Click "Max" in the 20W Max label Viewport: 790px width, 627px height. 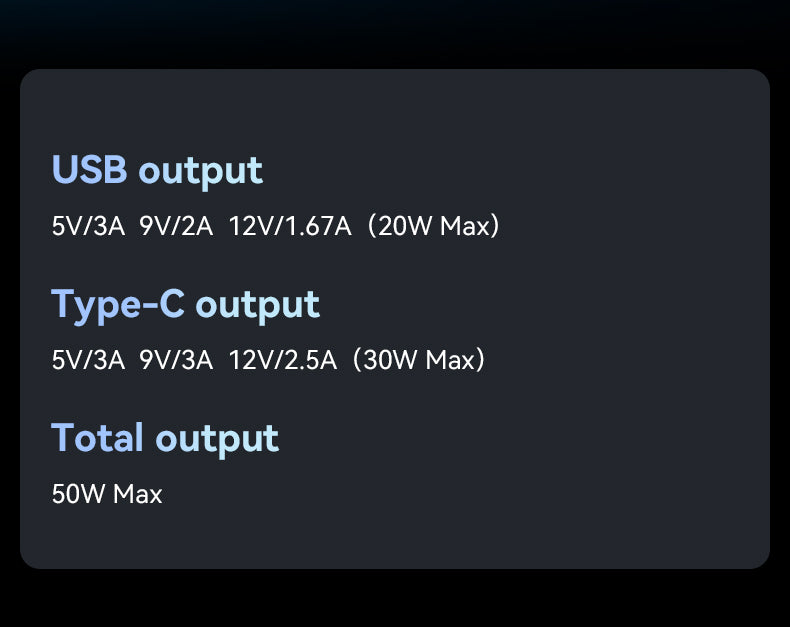pos(463,226)
